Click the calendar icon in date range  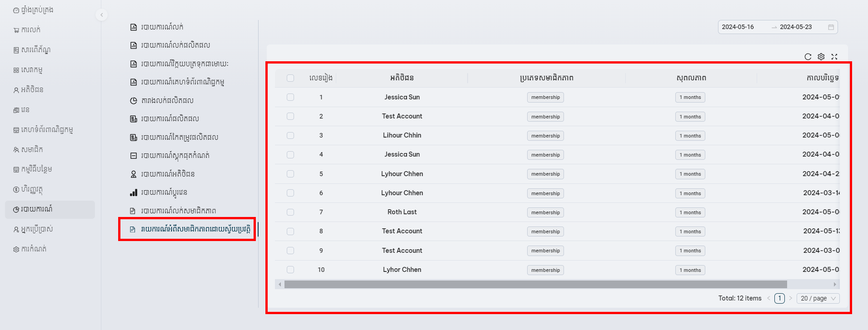click(831, 27)
